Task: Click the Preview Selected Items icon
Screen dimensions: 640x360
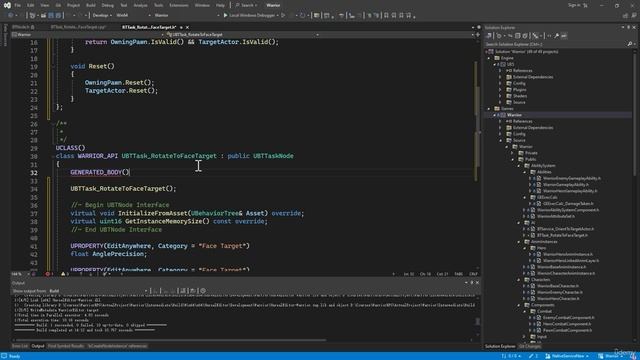Action: 564,36
